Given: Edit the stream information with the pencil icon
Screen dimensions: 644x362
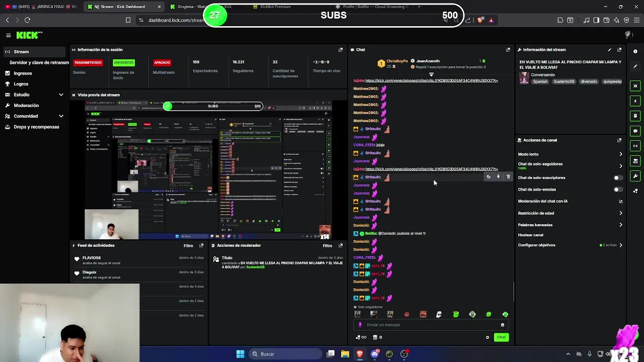Looking at the screenshot, I should [609, 50].
